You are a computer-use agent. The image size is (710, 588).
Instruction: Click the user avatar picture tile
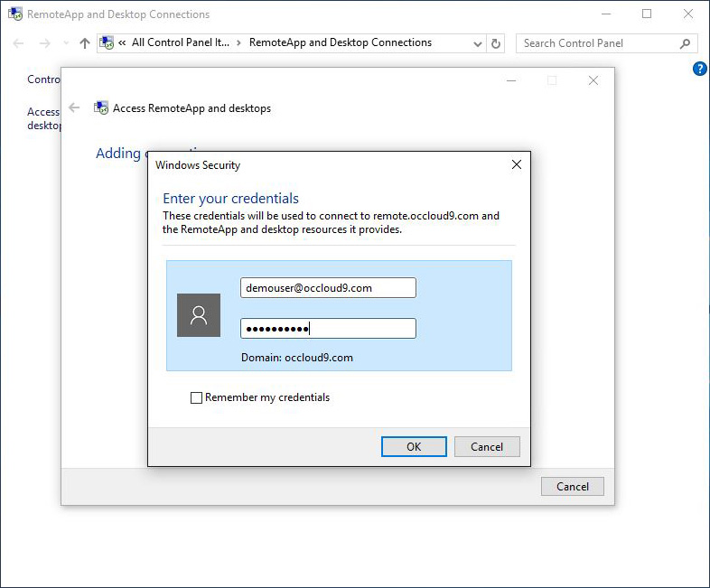point(199,315)
